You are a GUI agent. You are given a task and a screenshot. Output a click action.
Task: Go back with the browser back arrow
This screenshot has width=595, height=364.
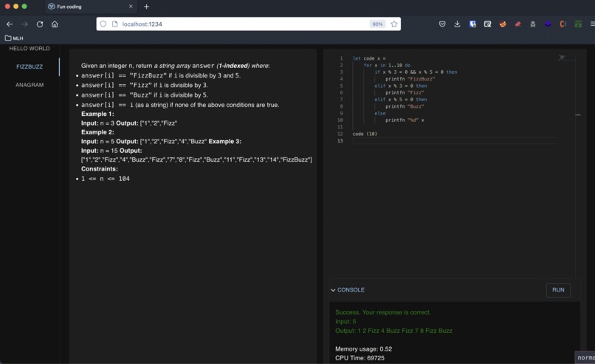click(10, 24)
